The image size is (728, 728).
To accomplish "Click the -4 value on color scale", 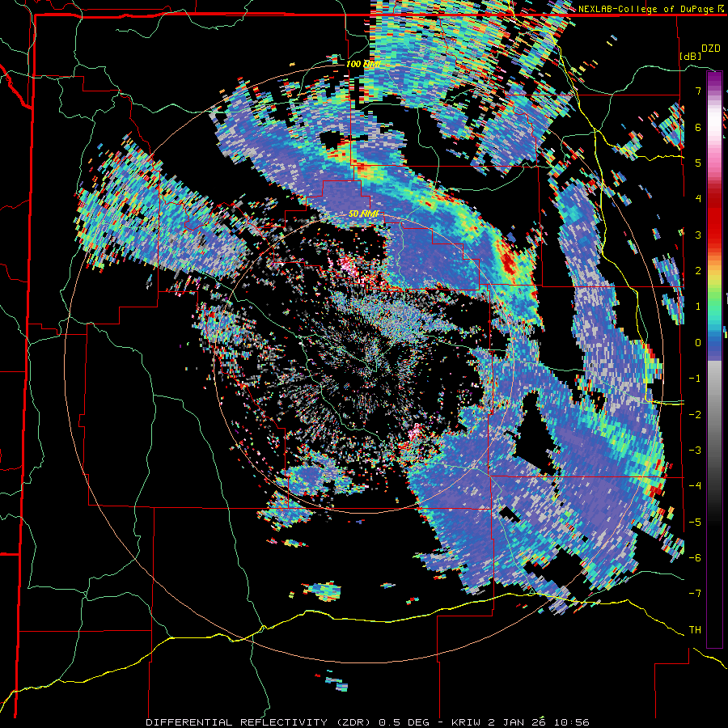I will (695, 485).
